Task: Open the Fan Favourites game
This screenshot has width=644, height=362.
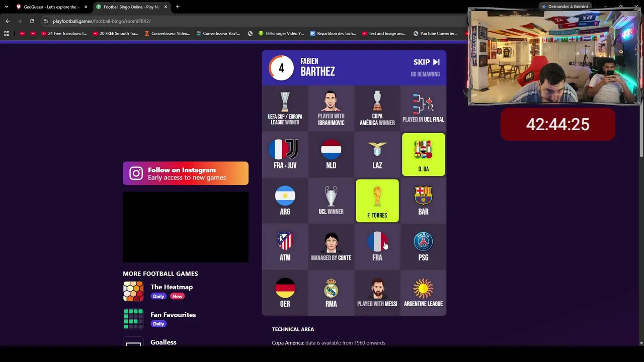Action: pos(173,315)
